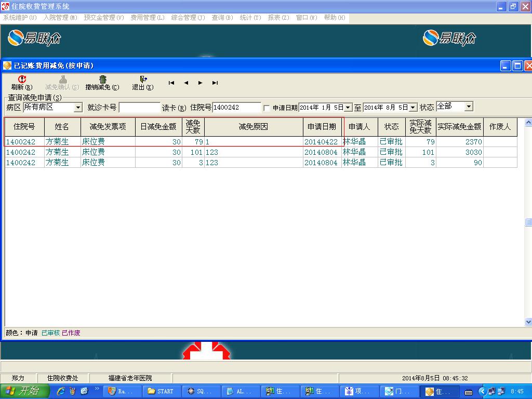The width and height of the screenshot is (532, 399).
Task: Expand hidden system tray icons arrow
Action: 482,392
